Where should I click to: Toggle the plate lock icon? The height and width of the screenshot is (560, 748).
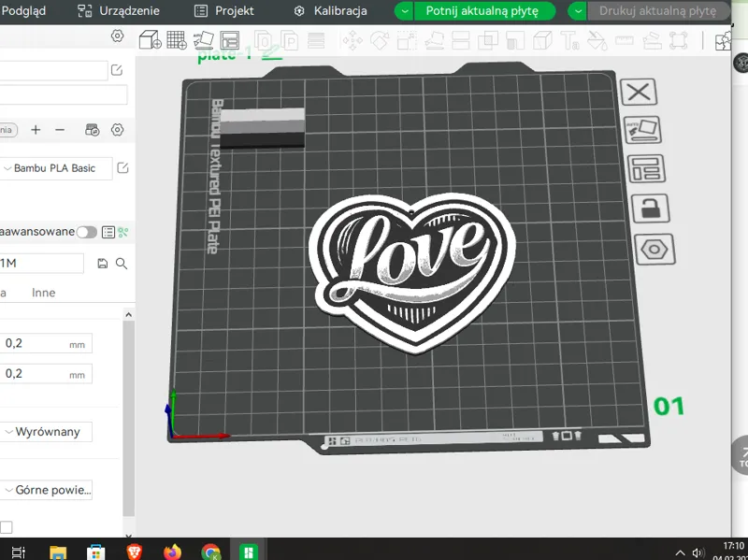650,208
